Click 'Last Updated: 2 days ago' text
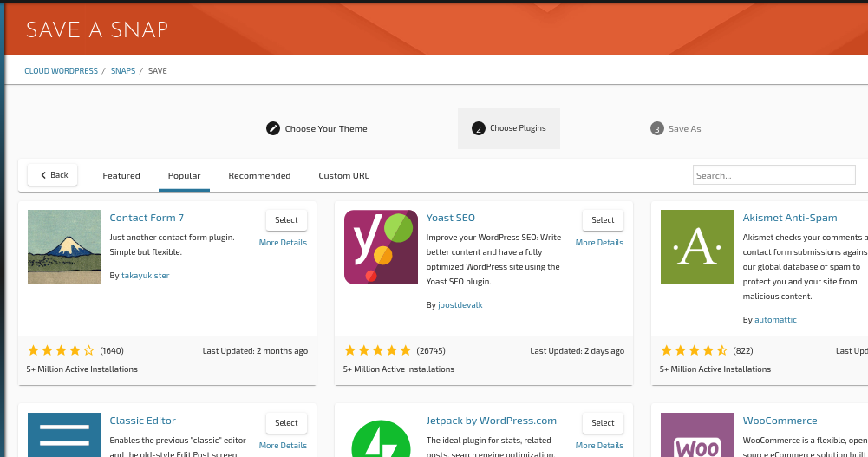The height and width of the screenshot is (457, 868). (578, 351)
